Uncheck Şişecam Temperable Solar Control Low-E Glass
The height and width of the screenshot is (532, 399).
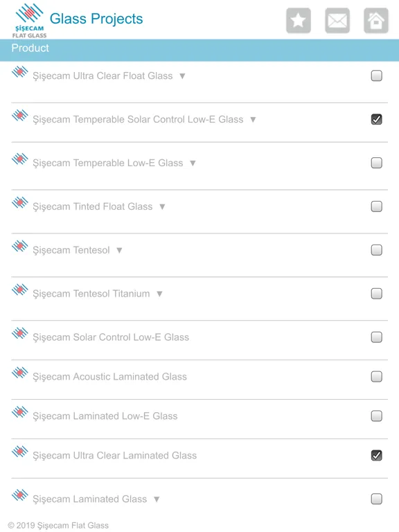click(376, 119)
